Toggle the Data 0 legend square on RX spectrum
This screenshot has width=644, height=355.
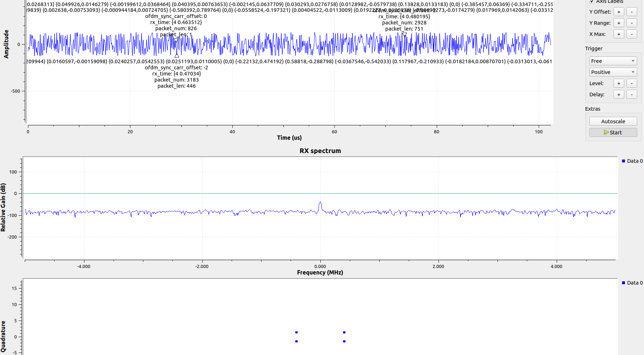click(x=624, y=161)
